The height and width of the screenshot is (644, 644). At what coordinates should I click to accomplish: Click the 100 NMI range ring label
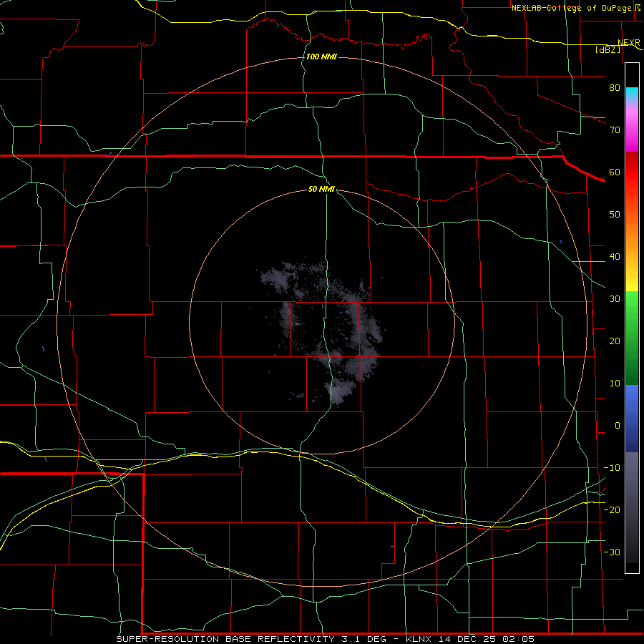pos(321,57)
